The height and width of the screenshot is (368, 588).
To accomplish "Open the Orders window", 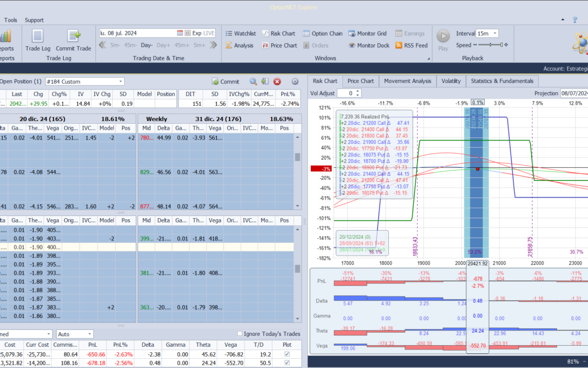I will tap(316, 45).
